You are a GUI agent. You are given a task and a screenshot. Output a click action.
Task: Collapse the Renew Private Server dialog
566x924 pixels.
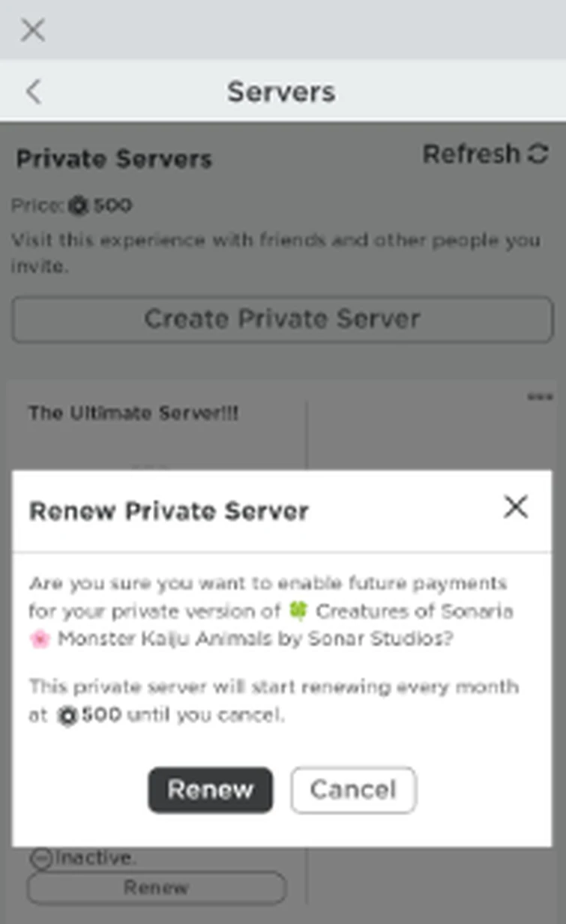pos(516,507)
